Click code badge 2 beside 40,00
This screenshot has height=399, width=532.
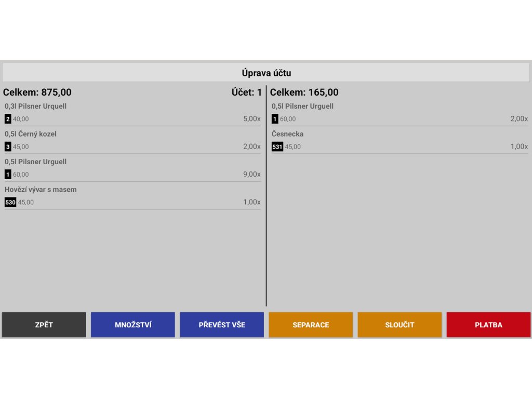[8, 119]
